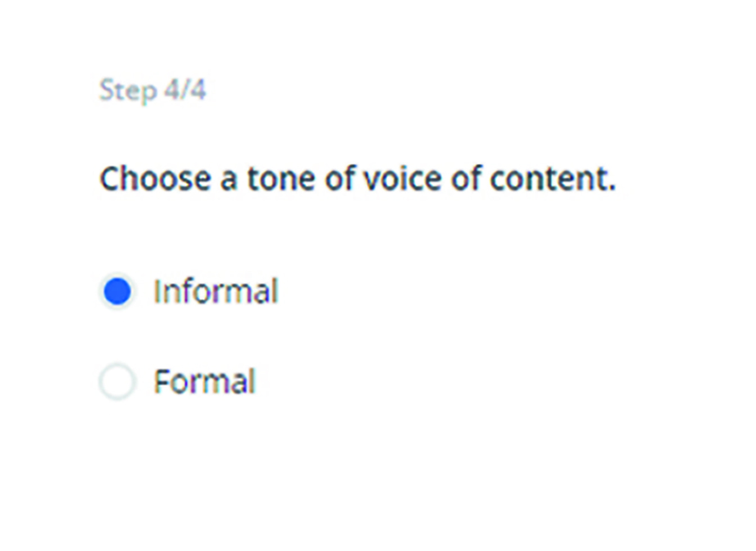Click the 'Choose a tone' question text

click(x=357, y=179)
